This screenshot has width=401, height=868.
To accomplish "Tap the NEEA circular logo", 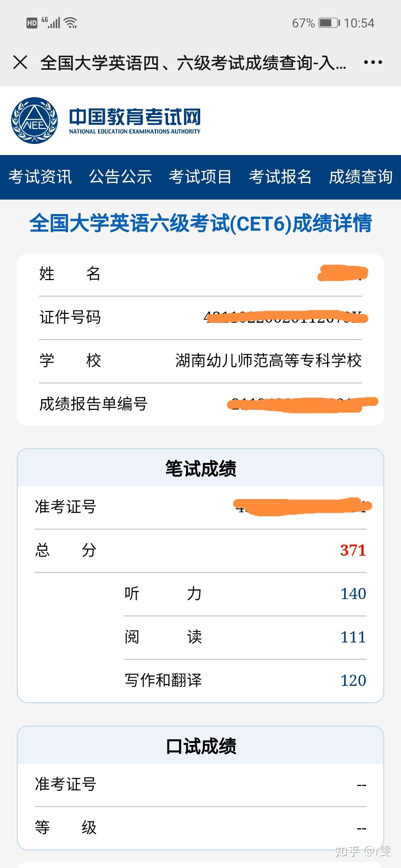I will pos(35,121).
